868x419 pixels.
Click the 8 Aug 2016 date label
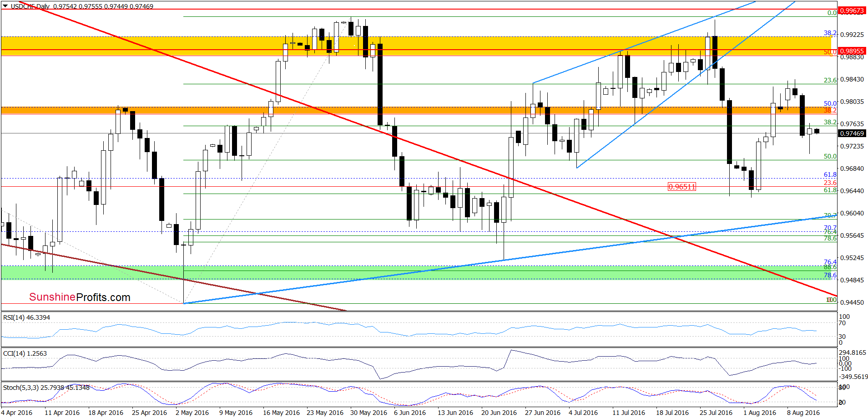[803, 413]
